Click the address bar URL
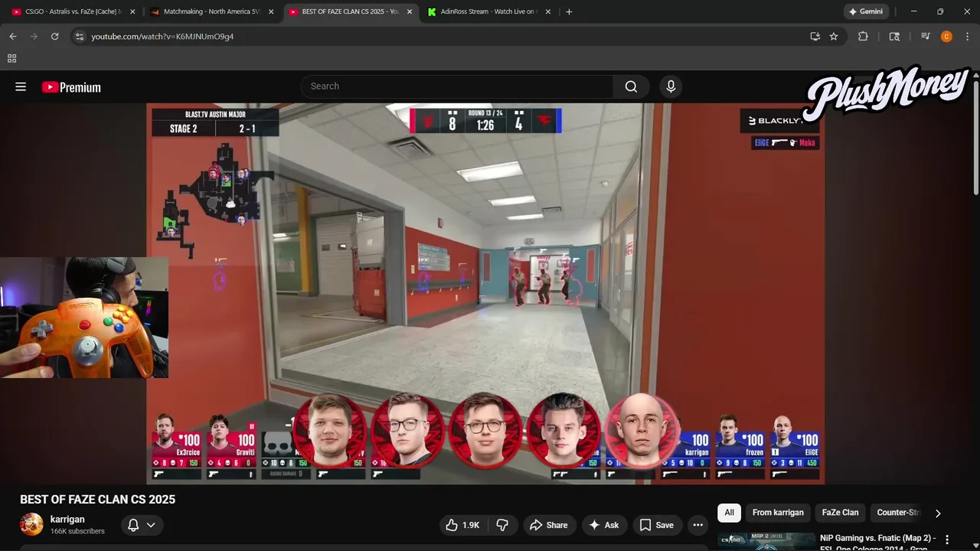980x551 pixels. (162, 36)
